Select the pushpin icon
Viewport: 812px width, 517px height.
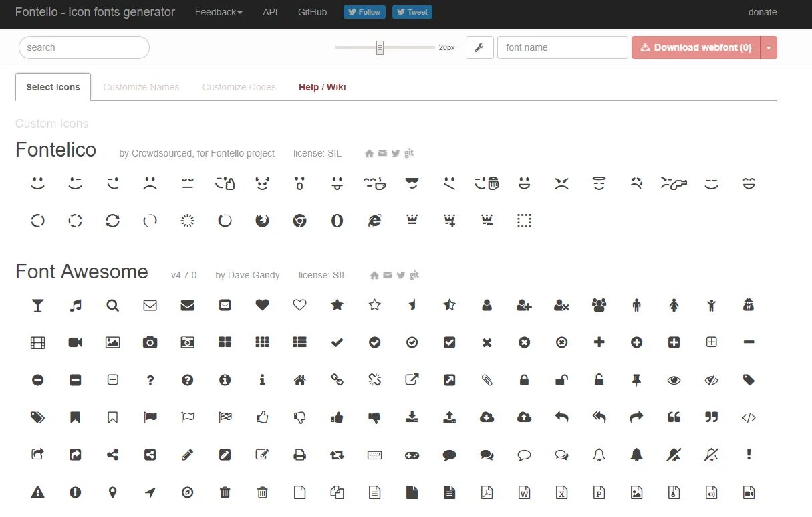[637, 380]
